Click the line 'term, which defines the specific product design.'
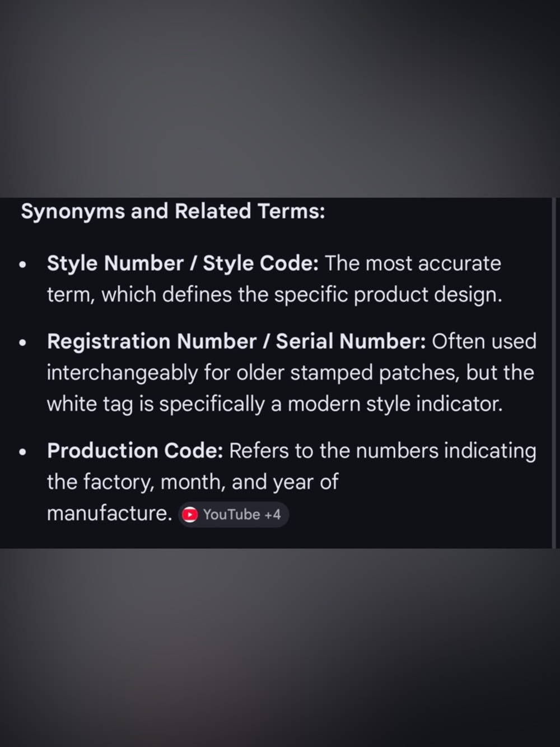 (x=274, y=295)
